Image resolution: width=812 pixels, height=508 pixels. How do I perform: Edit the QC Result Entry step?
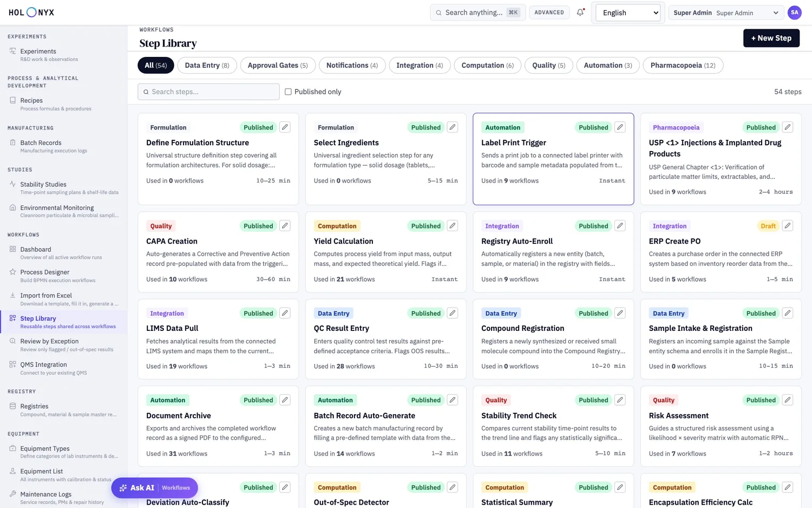(x=453, y=313)
